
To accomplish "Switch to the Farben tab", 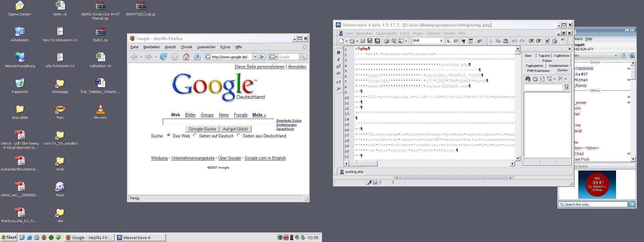I will tap(547, 60).
